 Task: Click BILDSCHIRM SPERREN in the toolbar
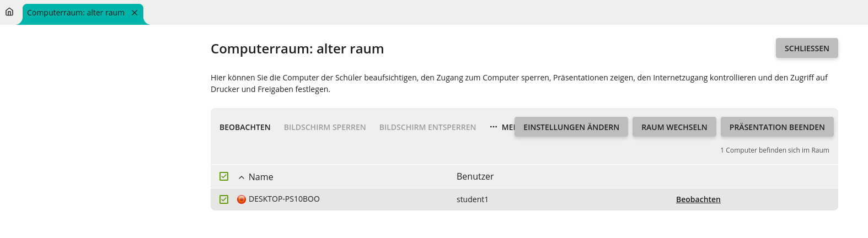click(325, 127)
